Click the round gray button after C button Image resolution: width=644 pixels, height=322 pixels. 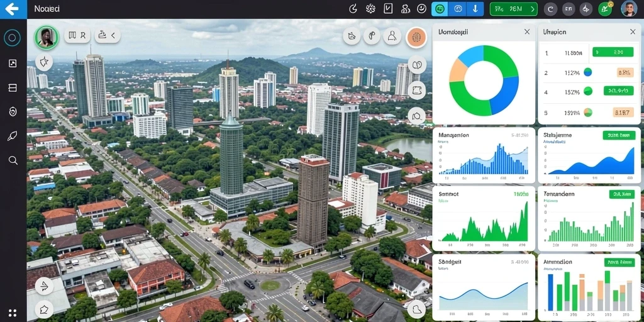pos(569,9)
